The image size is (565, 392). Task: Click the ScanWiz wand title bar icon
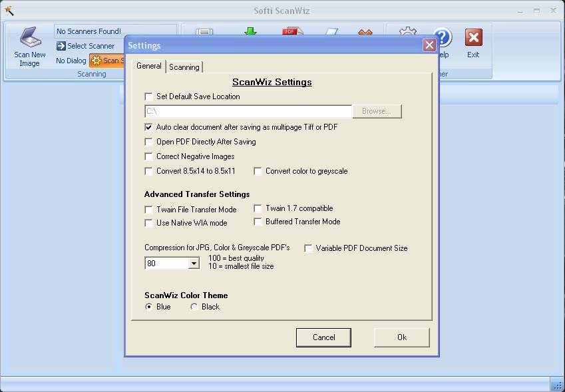tap(9, 11)
